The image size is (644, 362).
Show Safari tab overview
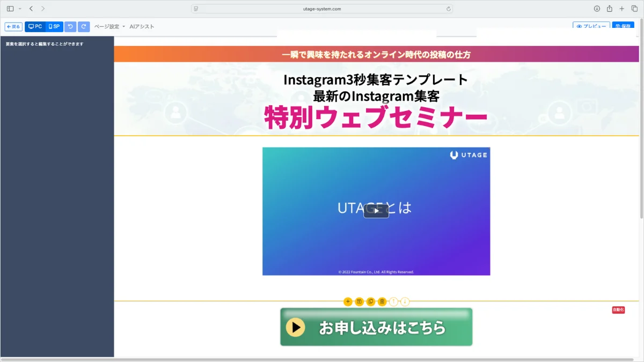(634, 9)
